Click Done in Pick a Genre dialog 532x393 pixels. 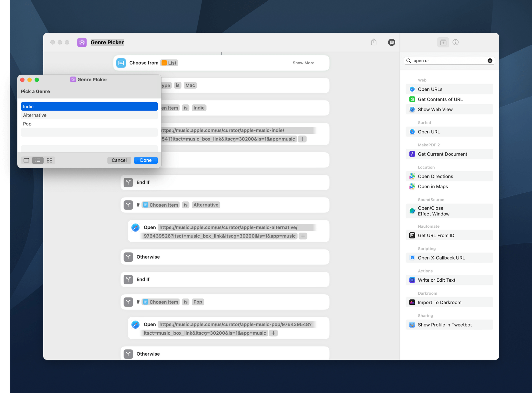146,160
